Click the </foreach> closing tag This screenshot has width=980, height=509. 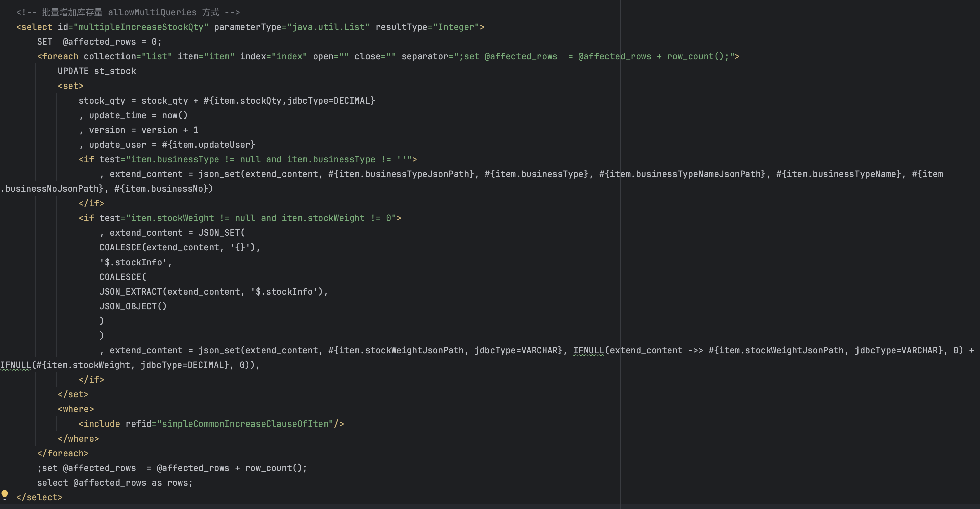(63, 453)
